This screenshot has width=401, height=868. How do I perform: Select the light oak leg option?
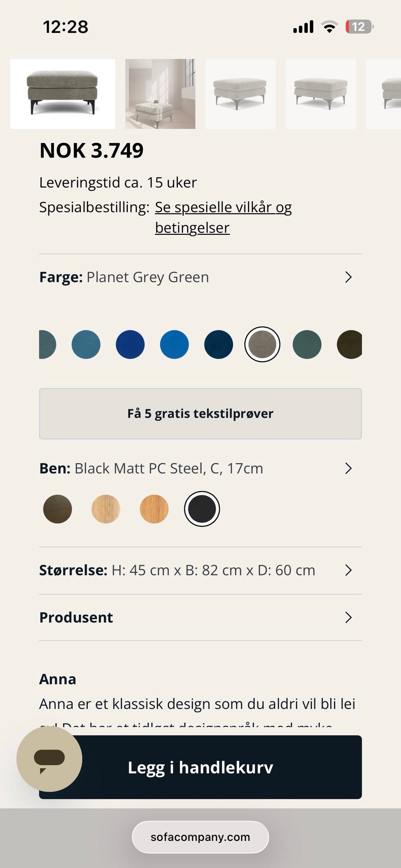pyautogui.click(x=106, y=509)
